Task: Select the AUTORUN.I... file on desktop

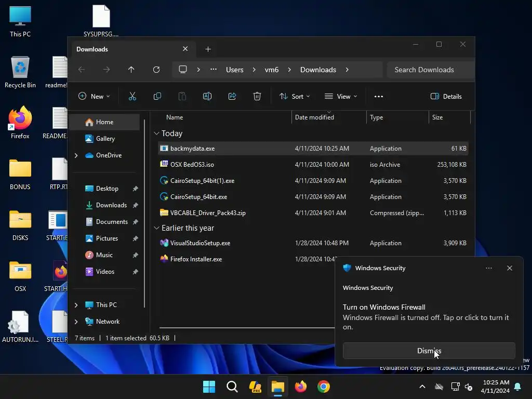Action: click(x=20, y=326)
